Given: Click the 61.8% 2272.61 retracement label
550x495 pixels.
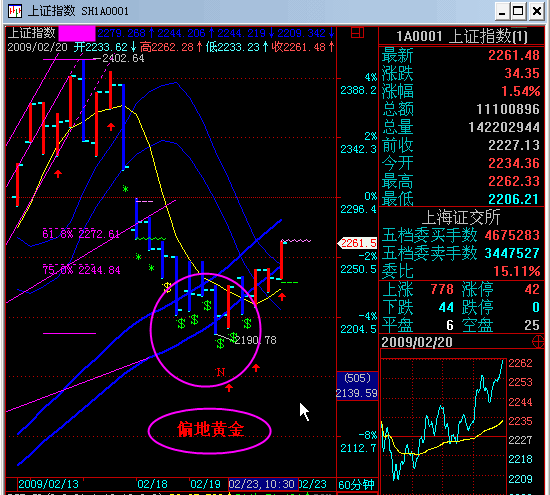Looking at the screenshot, I should (81, 234).
